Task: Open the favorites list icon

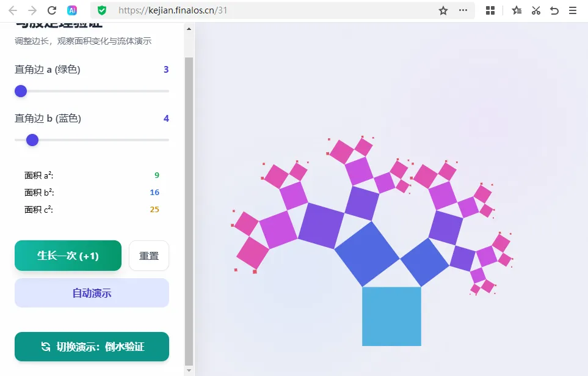Action: coord(517,10)
